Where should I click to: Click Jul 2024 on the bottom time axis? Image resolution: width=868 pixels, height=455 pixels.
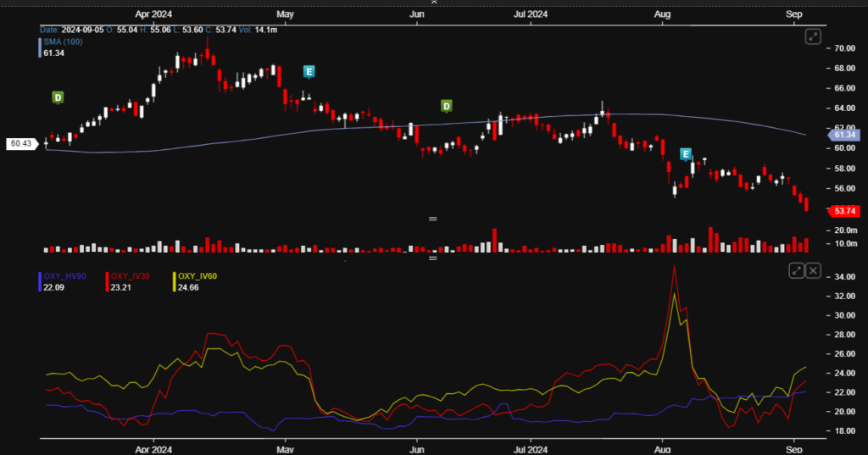click(x=531, y=449)
